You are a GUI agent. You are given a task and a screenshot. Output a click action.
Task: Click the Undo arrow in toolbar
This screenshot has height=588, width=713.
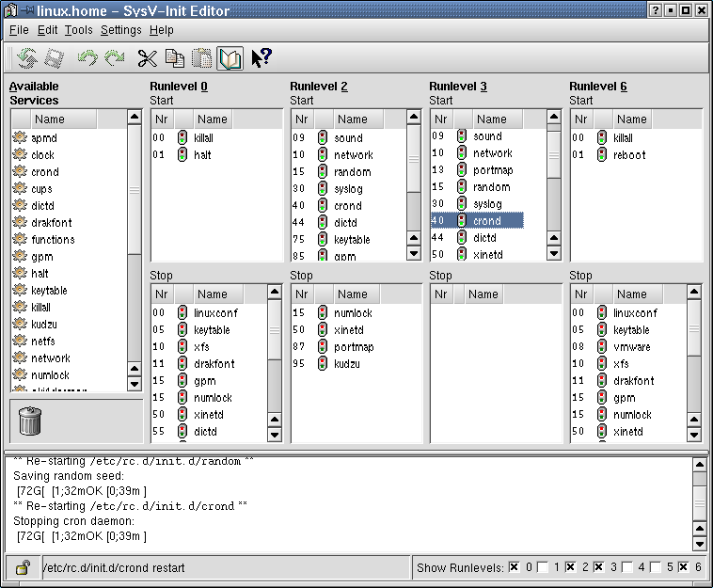click(87, 58)
